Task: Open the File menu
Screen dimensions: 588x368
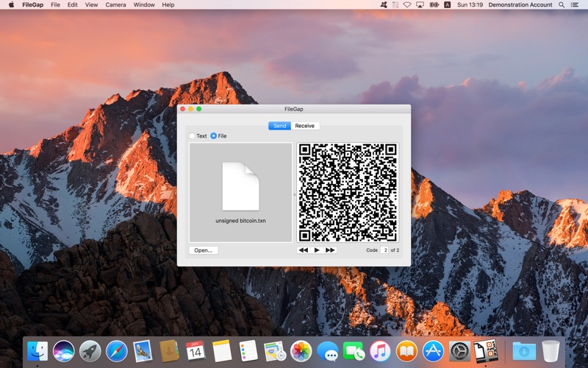Action: (x=56, y=5)
